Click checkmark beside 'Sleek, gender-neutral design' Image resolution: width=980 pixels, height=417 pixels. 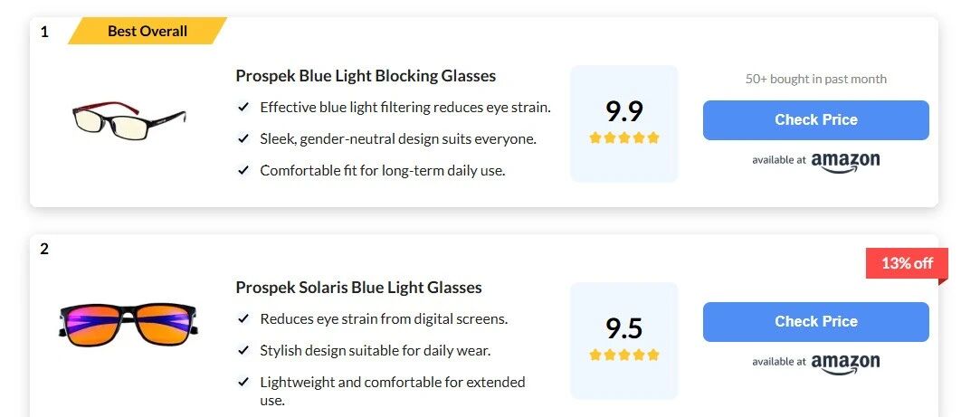tap(243, 138)
